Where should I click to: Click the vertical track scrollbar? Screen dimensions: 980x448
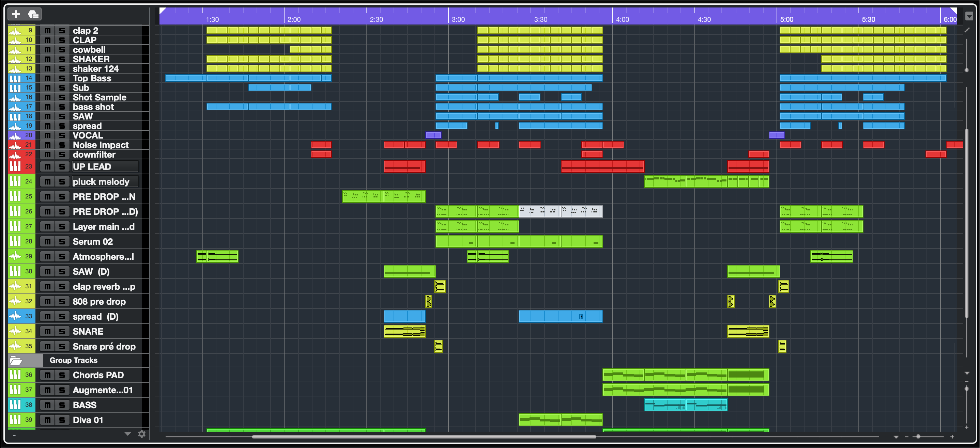click(x=967, y=223)
